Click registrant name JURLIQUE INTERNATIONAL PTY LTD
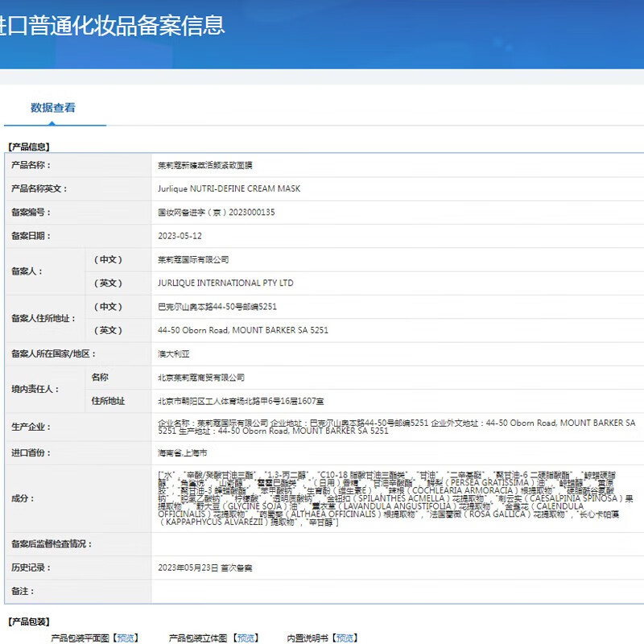Viewport: 644px width, 644px height. [x=225, y=283]
